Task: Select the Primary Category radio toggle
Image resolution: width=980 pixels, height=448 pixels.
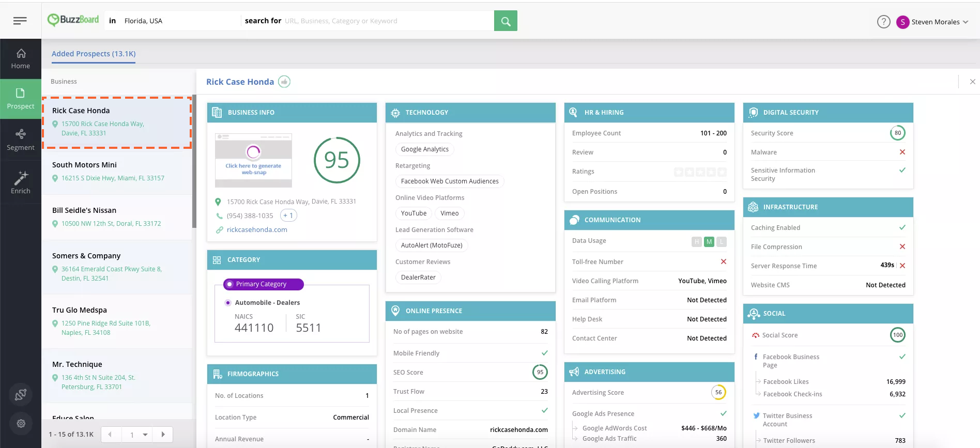Action: tap(229, 284)
